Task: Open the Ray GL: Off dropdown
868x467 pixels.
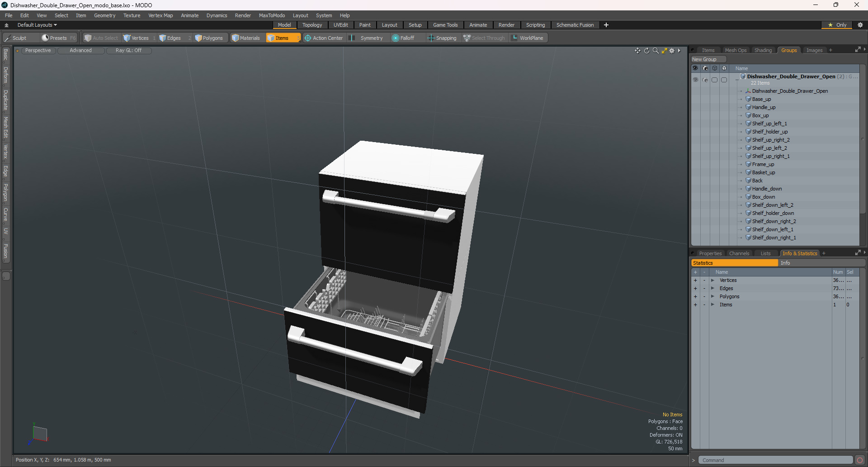Action: click(x=128, y=51)
